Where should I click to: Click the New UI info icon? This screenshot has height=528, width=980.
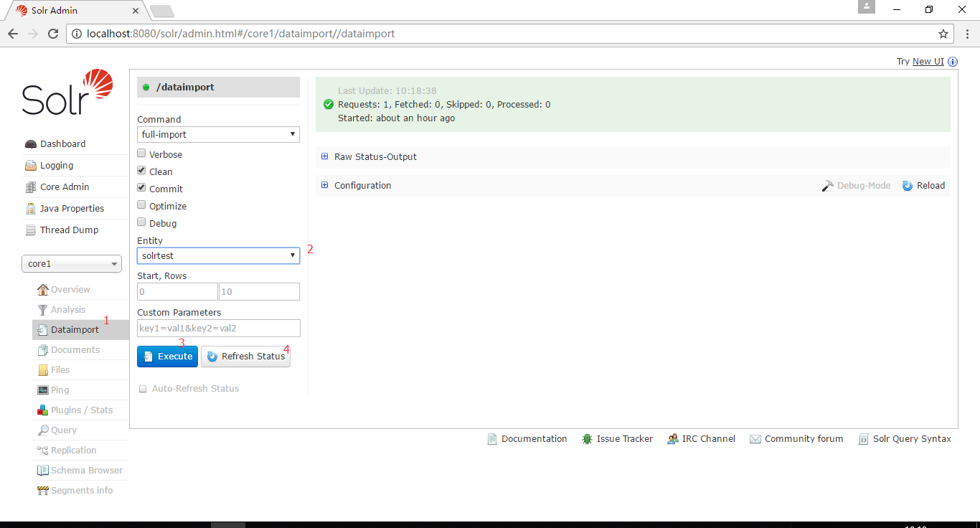pyautogui.click(x=953, y=62)
